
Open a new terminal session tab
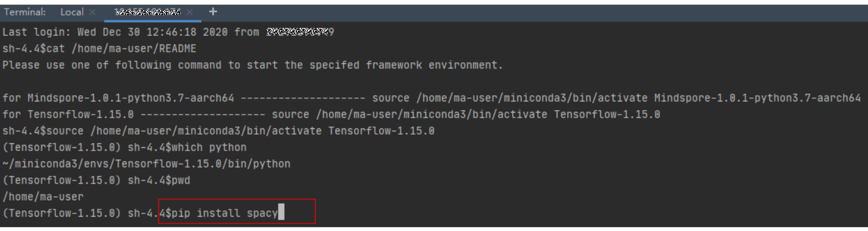tap(213, 11)
